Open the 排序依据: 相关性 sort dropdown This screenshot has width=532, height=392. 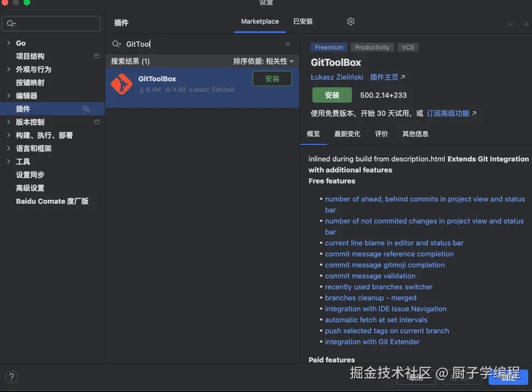pos(264,61)
